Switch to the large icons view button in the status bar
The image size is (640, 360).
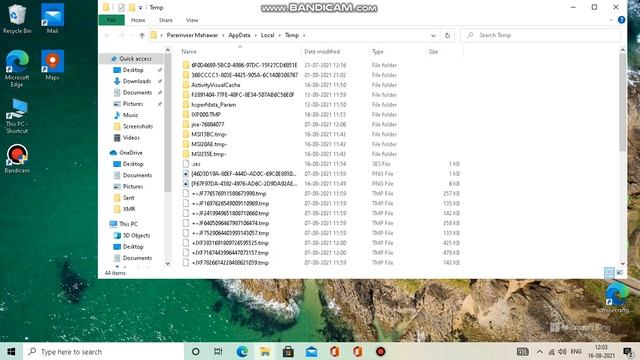(x=620, y=272)
